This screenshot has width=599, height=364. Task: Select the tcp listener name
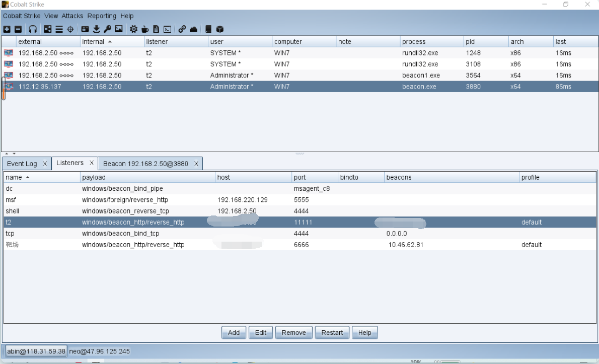pyautogui.click(x=10, y=234)
